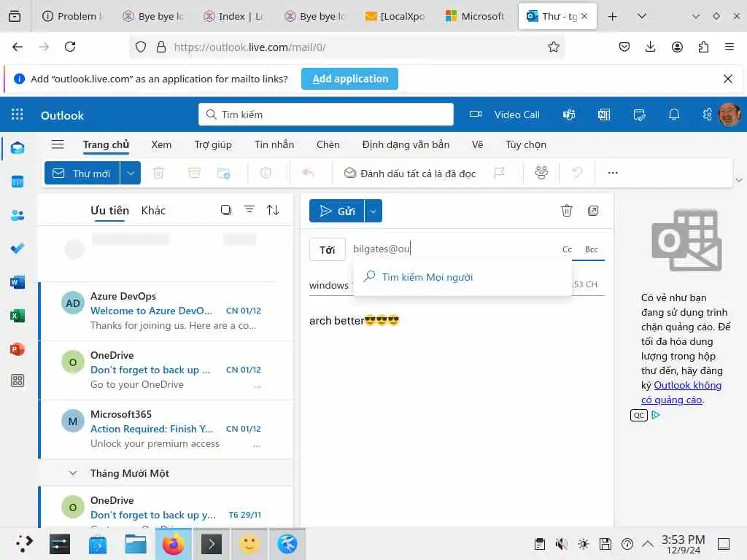
Task: Click the Gửi send button
Action: tap(337, 211)
